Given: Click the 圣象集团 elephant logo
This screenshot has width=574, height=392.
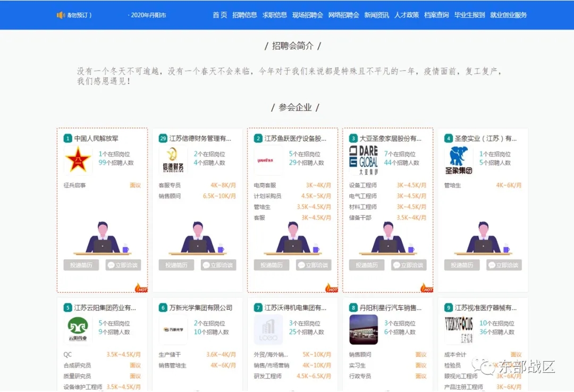Looking at the screenshot, I should coord(459,160).
